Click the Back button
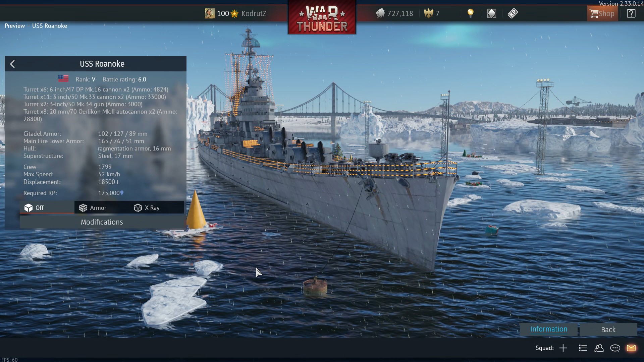 tap(608, 329)
